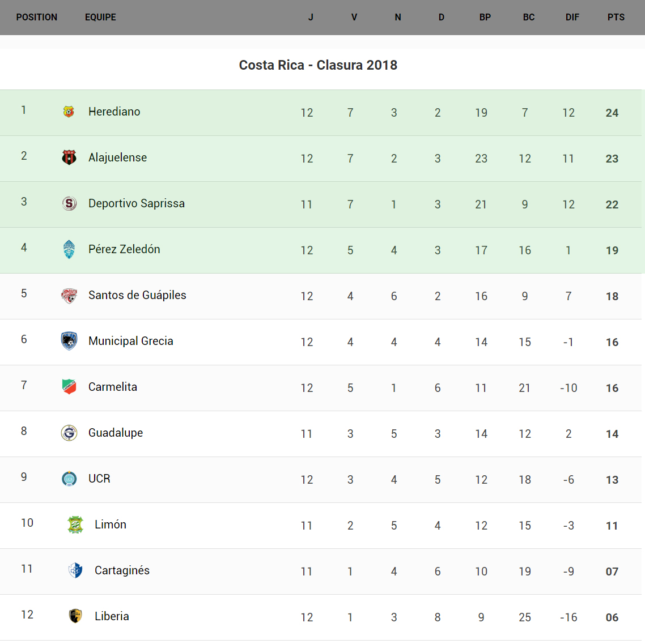Click the Liberia club badge

point(75,616)
